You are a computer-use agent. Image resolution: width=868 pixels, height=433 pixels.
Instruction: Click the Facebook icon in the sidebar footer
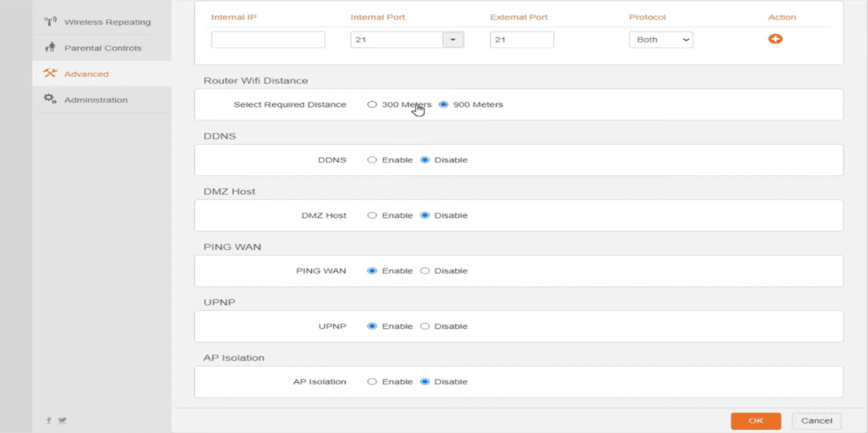pyautogui.click(x=49, y=420)
